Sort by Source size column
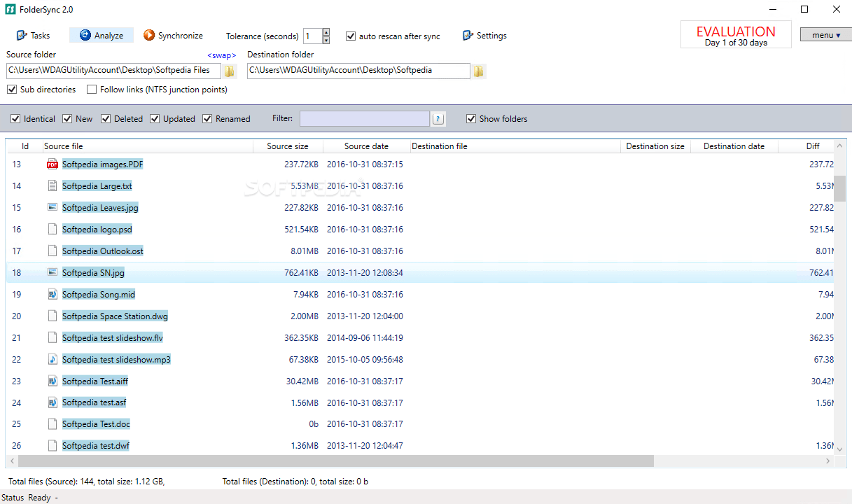 click(x=288, y=146)
